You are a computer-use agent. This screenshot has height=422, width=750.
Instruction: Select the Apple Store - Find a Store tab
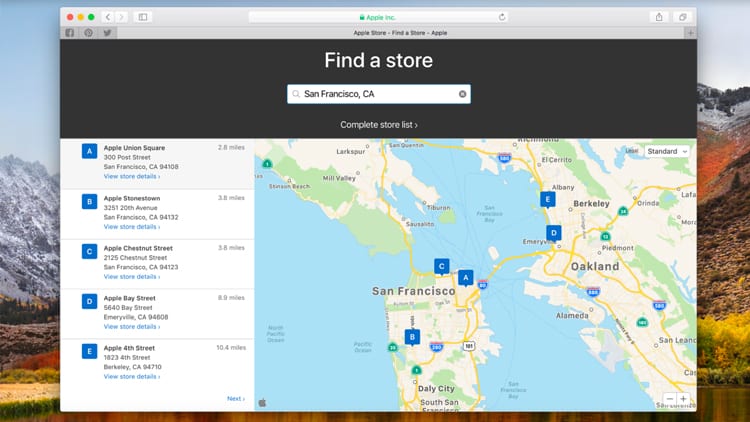pos(400,33)
